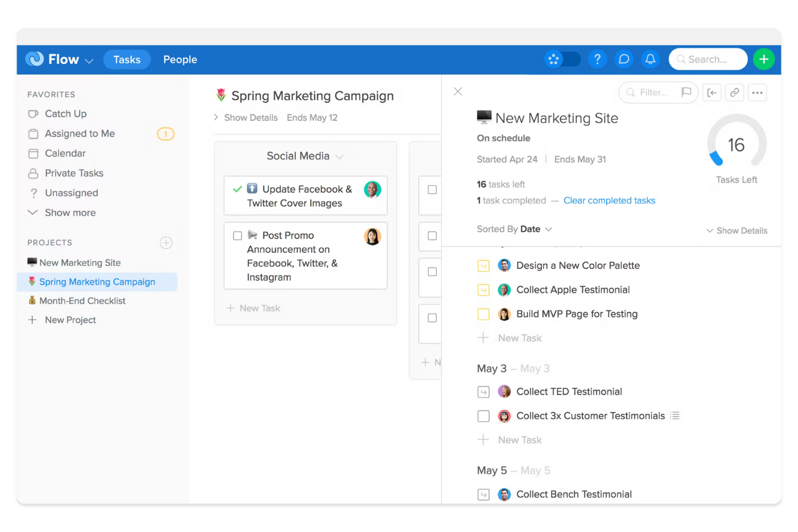Create a New Project in sidebar
The image size is (798, 532).
click(62, 320)
